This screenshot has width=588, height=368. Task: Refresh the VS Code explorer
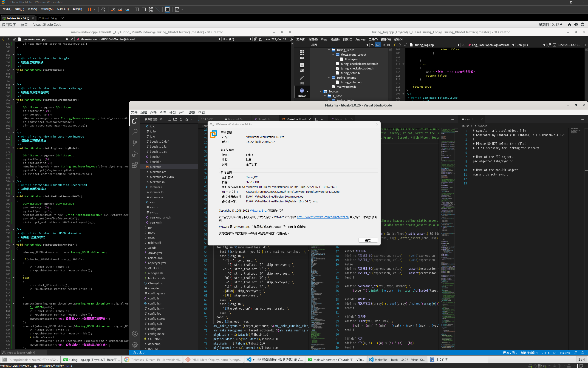(x=181, y=119)
